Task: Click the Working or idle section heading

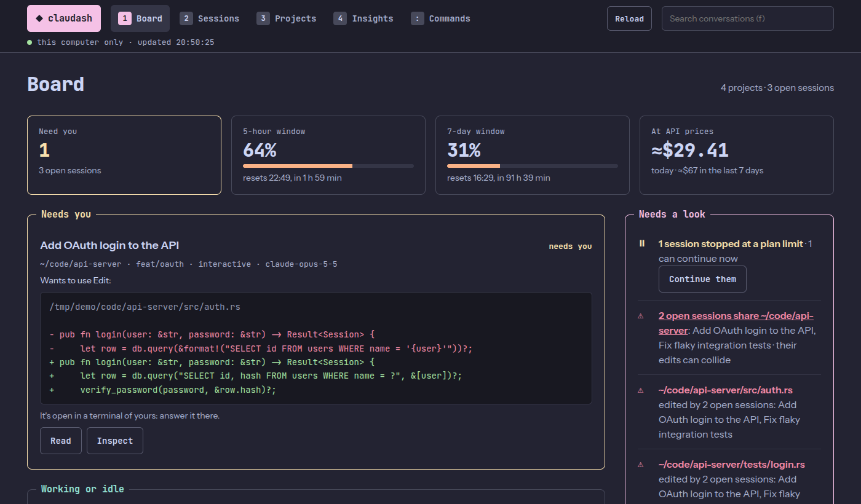Action: point(82,489)
